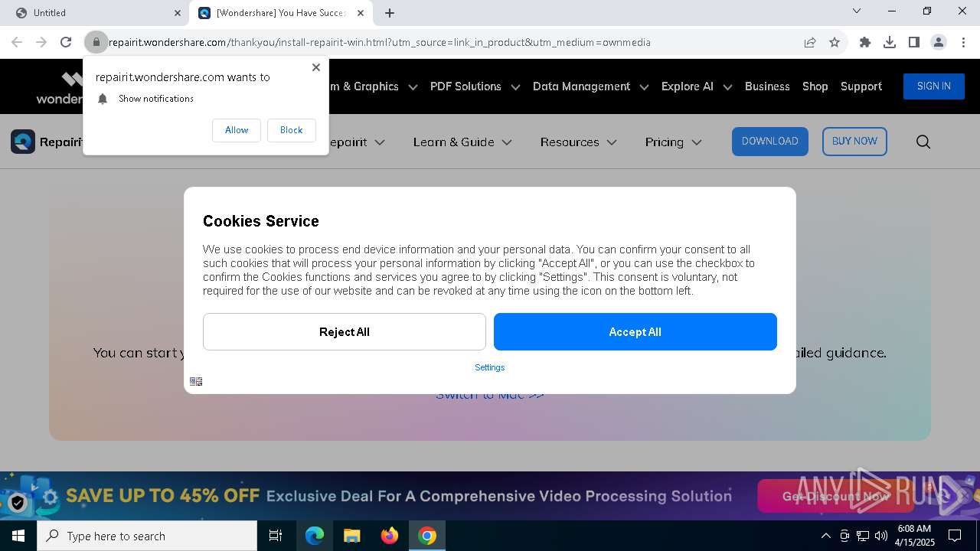The width and height of the screenshot is (980, 551).
Task: Open the Support menu item
Action: [861, 86]
